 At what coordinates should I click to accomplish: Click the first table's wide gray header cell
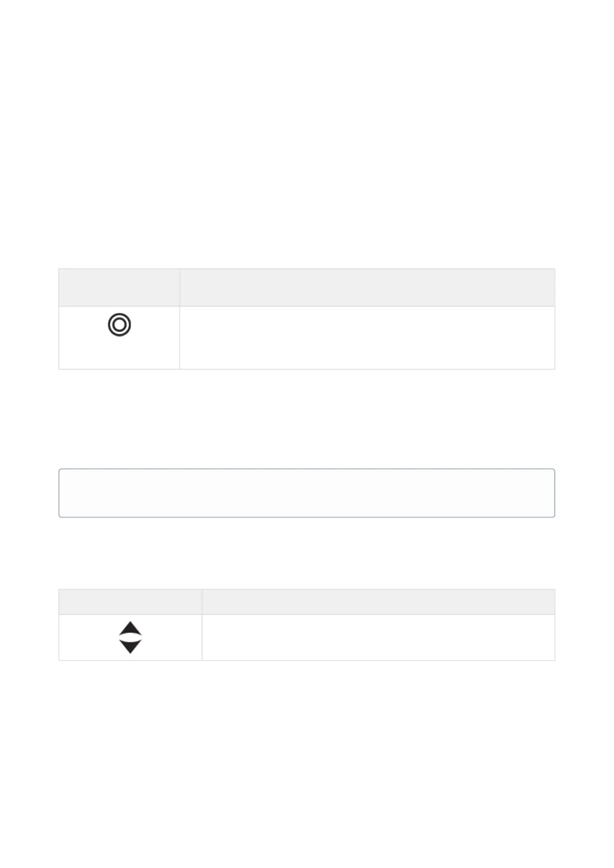coord(367,287)
